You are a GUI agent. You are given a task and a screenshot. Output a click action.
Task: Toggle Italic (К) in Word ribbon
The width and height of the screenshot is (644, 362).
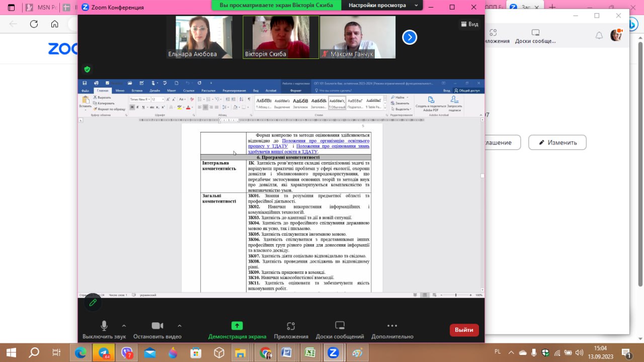(x=137, y=107)
